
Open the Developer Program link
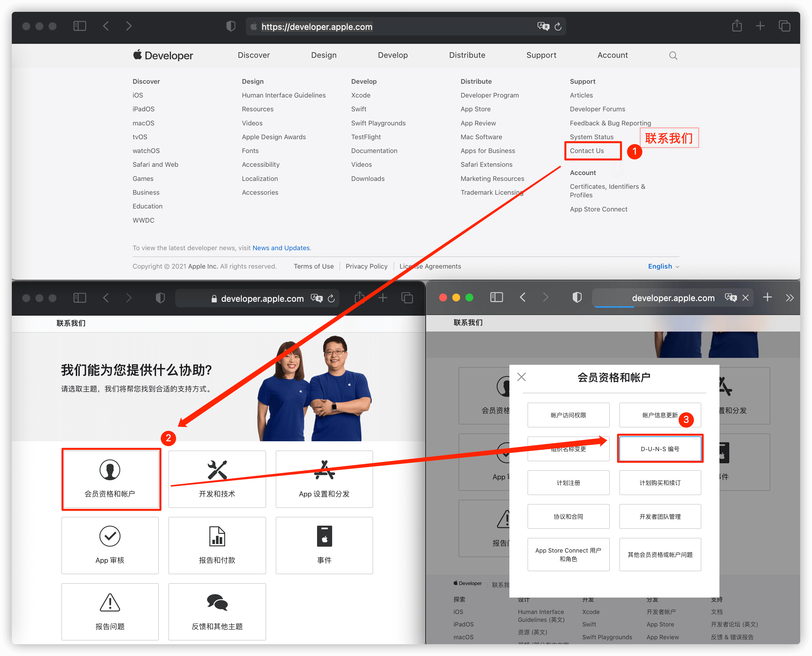(x=489, y=95)
